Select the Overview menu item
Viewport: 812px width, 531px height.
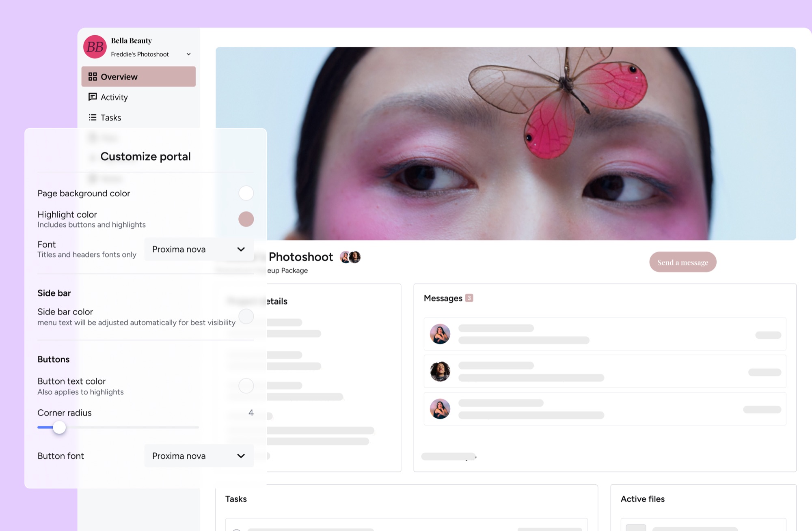pyautogui.click(x=138, y=77)
